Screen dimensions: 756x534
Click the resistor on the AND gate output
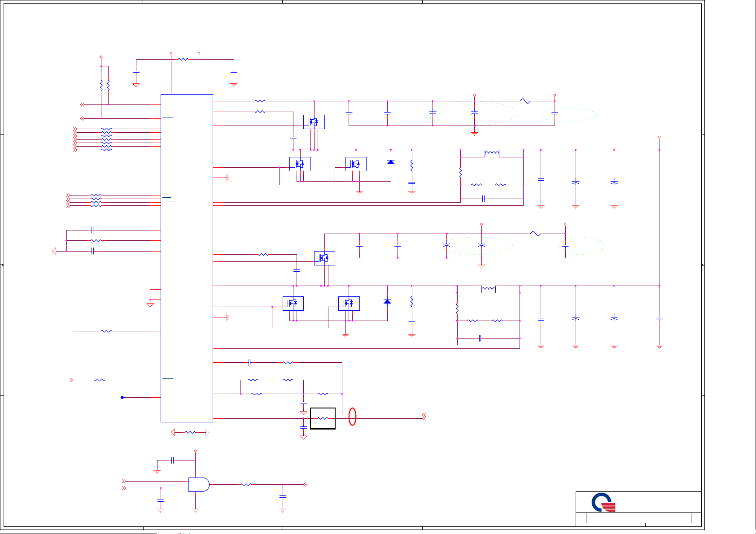[246, 484]
